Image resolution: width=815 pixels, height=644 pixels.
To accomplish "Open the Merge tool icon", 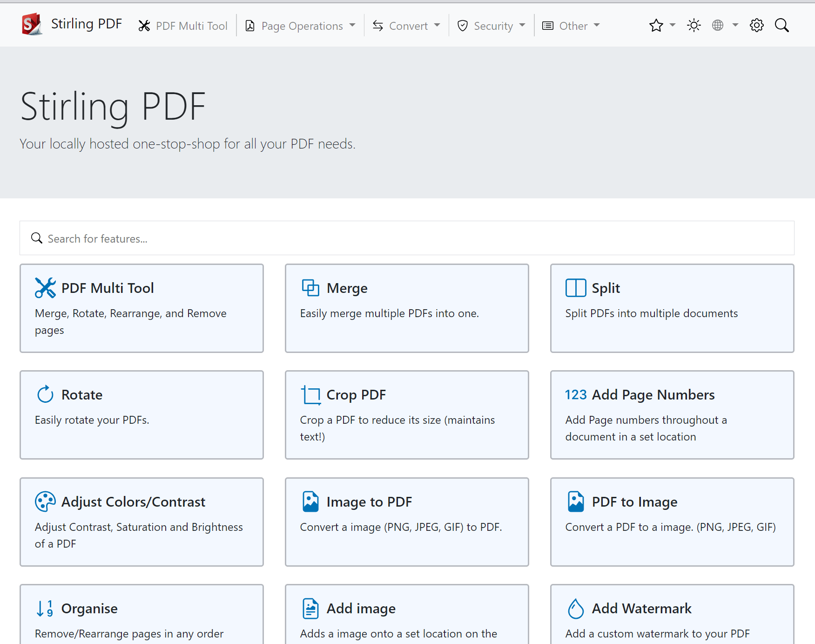I will click(x=310, y=288).
